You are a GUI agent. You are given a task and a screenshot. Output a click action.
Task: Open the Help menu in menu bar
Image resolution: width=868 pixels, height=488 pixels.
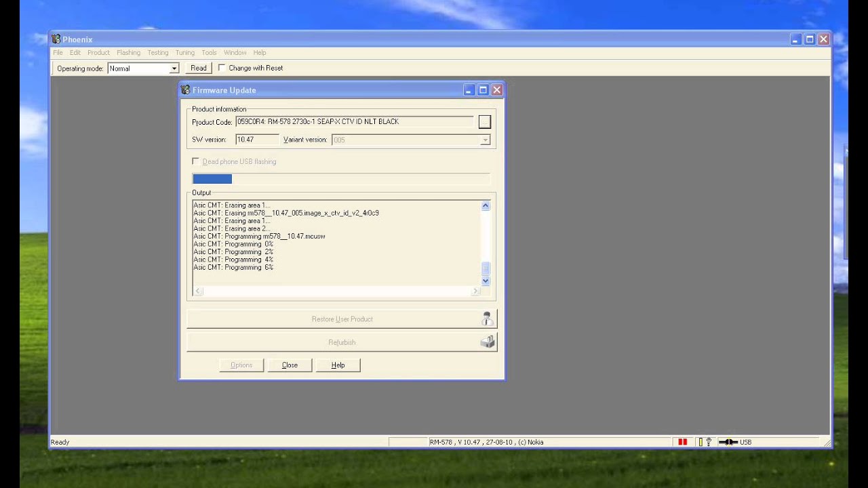[x=260, y=52]
